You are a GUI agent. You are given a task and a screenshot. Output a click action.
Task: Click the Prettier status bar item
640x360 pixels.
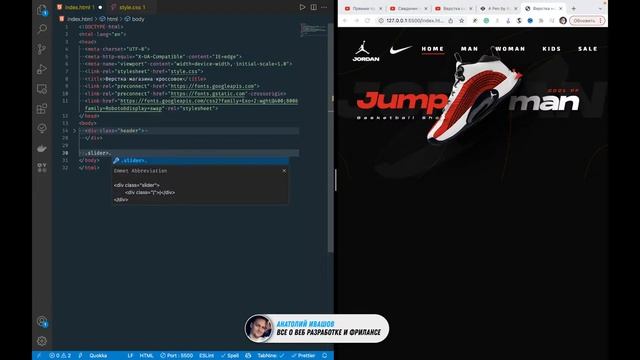(303, 356)
